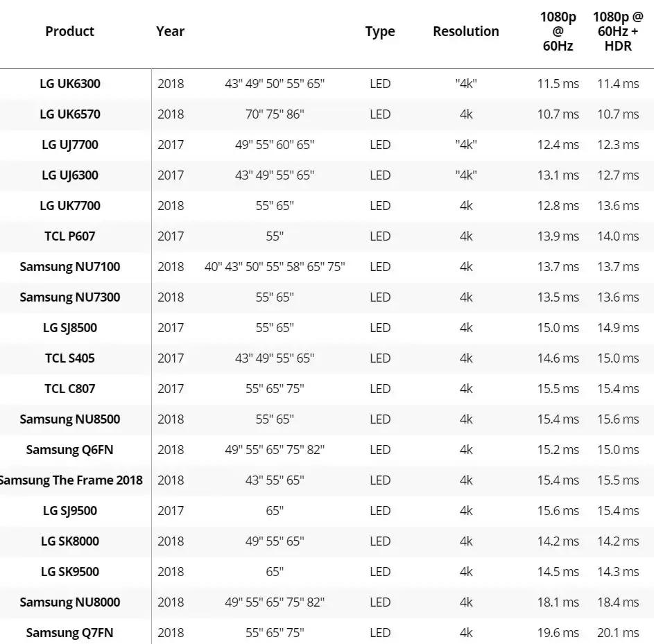Image resolution: width=654 pixels, height=644 pixels.
Task: Sort by the Resolution column header
Action: tap(465, 31)
